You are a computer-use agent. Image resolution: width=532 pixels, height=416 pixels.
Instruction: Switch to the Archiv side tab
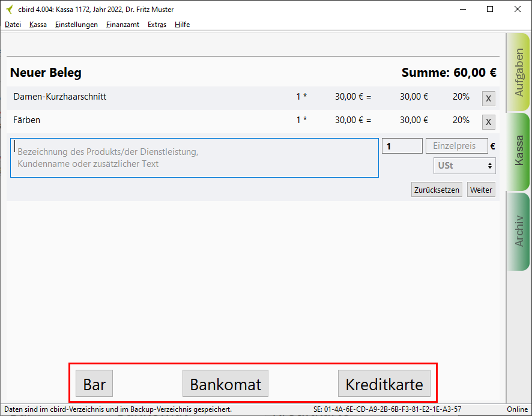click(x=518, y=231)
